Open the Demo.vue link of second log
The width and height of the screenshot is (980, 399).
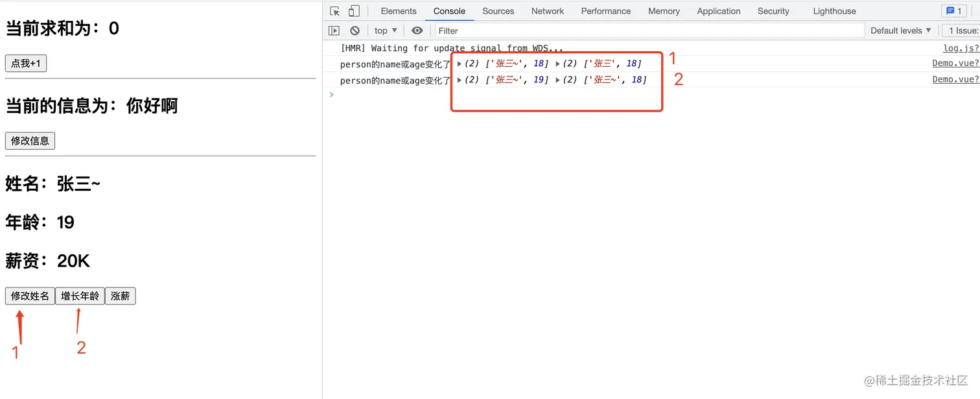[x=956, y=80]
